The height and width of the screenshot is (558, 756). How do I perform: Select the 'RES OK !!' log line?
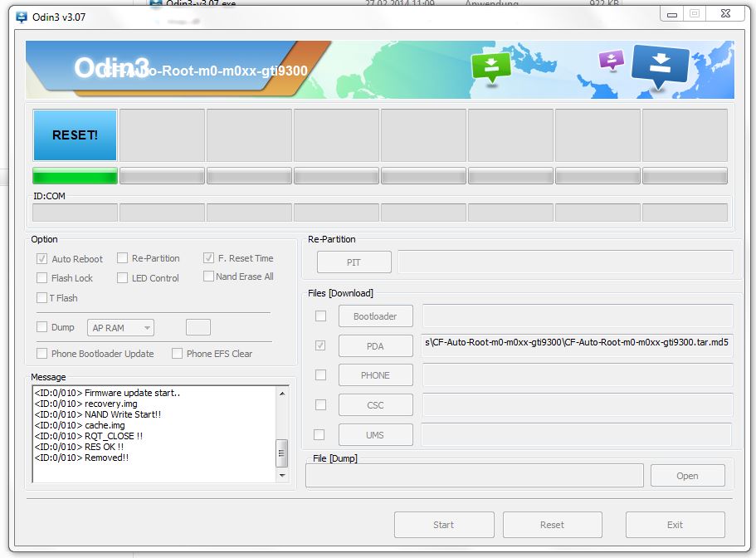click(x=79, y=447)
